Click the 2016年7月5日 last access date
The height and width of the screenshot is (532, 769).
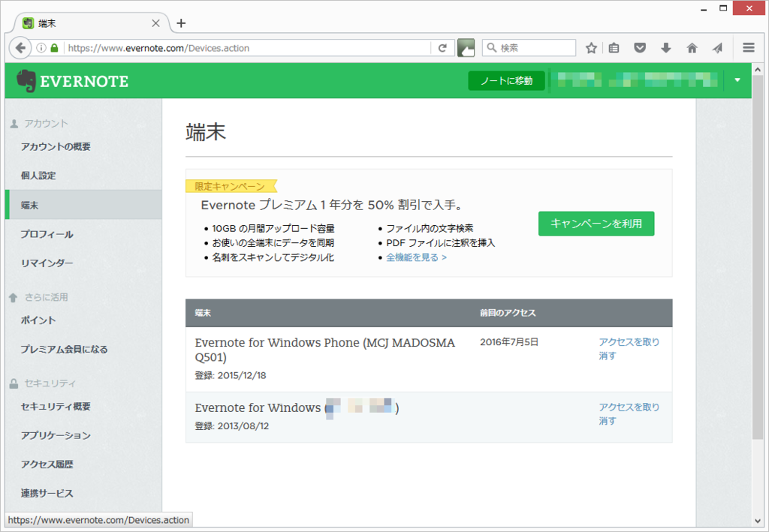pyautogui.click(x=509, y=342)
